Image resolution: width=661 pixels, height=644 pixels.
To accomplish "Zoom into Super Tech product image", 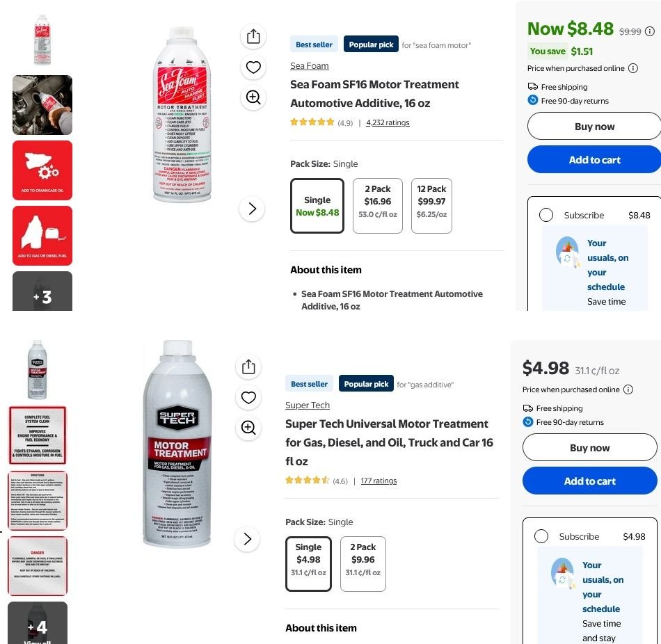I will (248, 428).
